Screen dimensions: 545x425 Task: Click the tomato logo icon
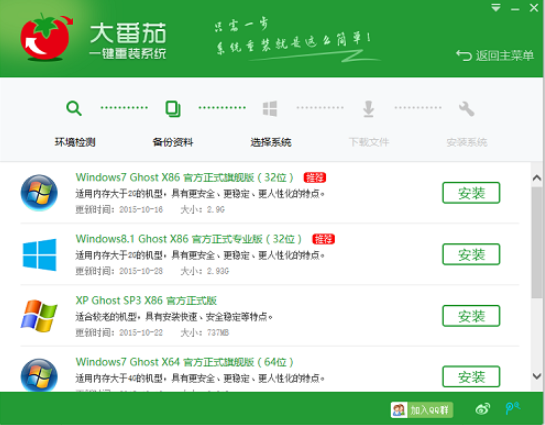[x=46, y=37]
